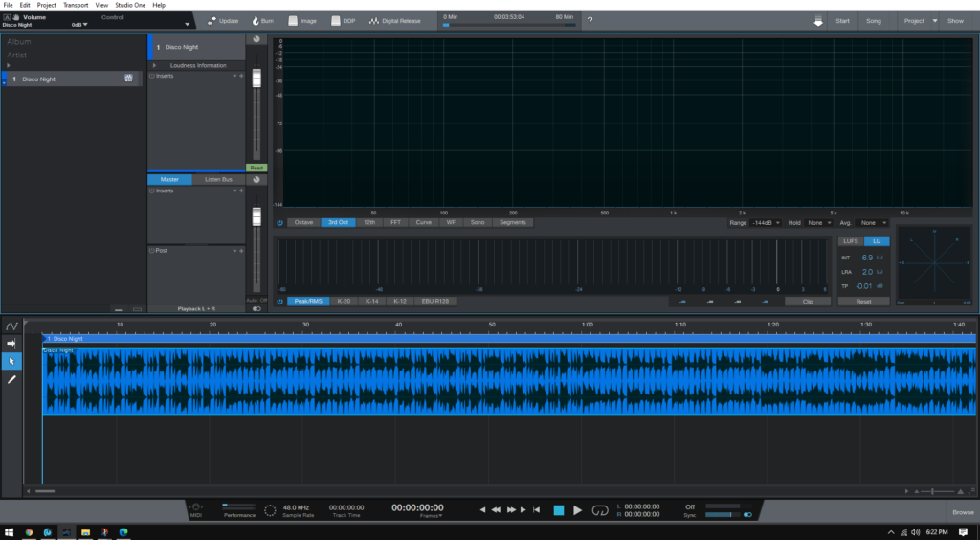Viewport: 980px width, 540px height.
Task: Expand the album details triangle under Artist
Action: (9, 66)
